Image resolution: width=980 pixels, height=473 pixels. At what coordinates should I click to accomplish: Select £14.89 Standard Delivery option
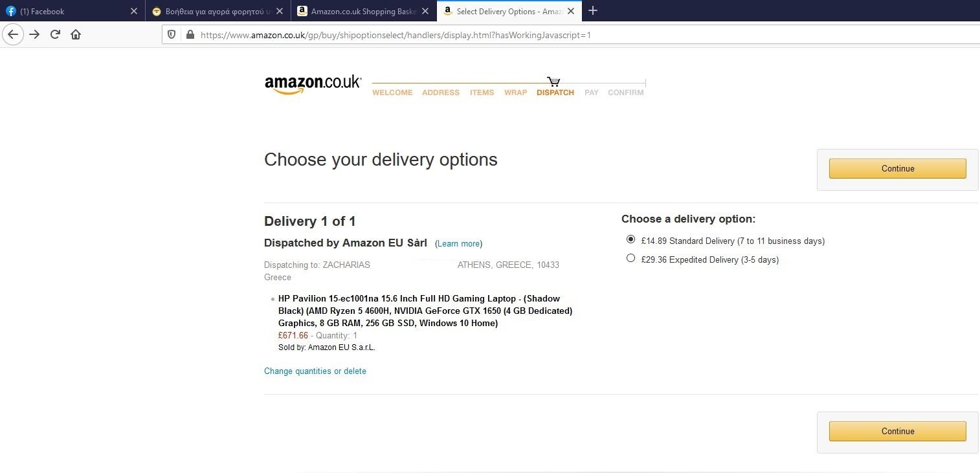(631, 239)
